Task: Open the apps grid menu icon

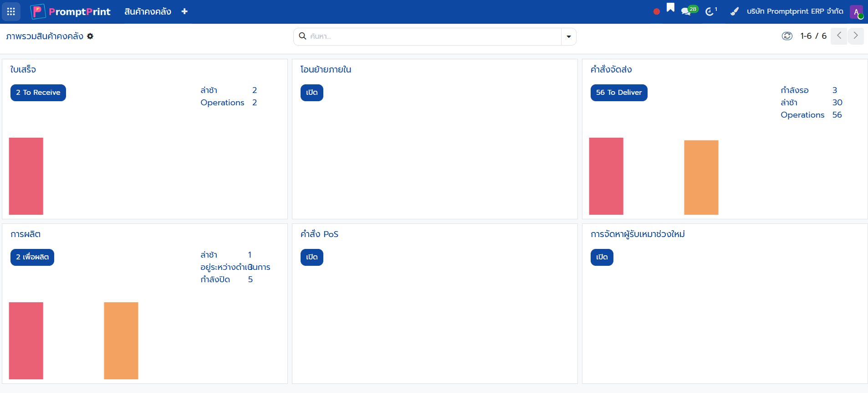Action: 11,11
